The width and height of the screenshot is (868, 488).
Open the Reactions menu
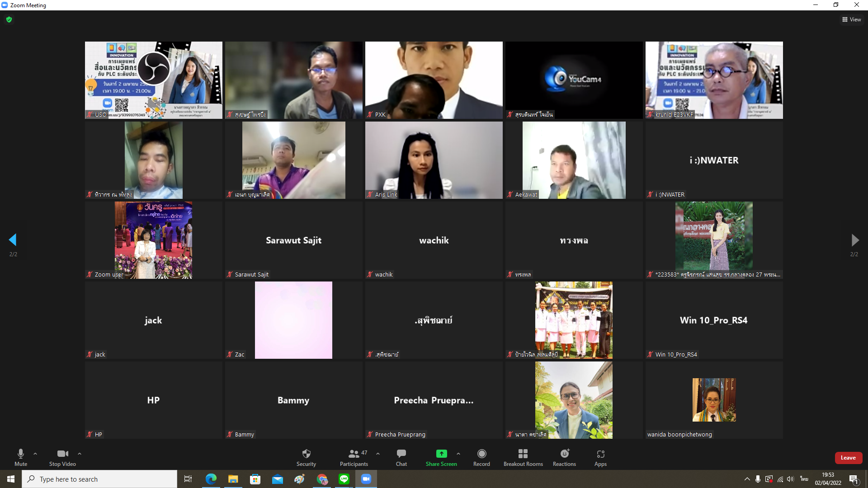click(564, 457)
